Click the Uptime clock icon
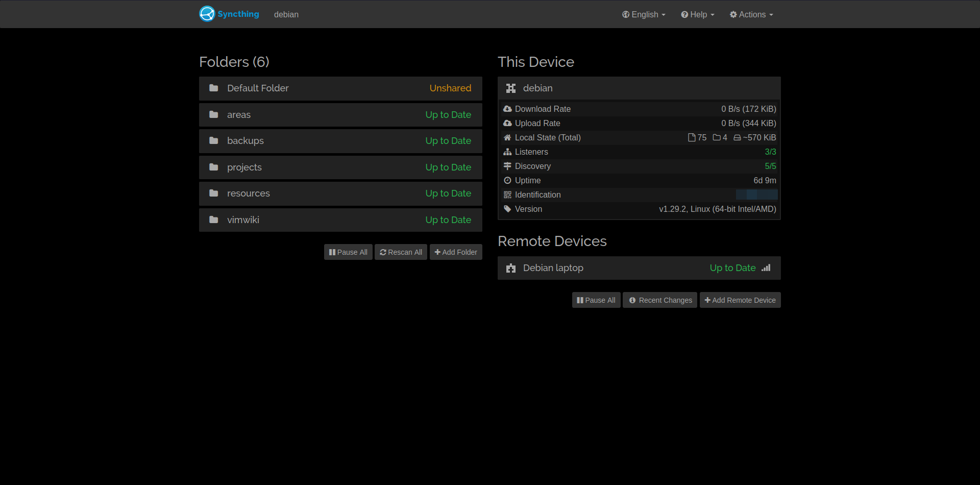This screenshot has width=980, height=485. click(x=507, y=180)
